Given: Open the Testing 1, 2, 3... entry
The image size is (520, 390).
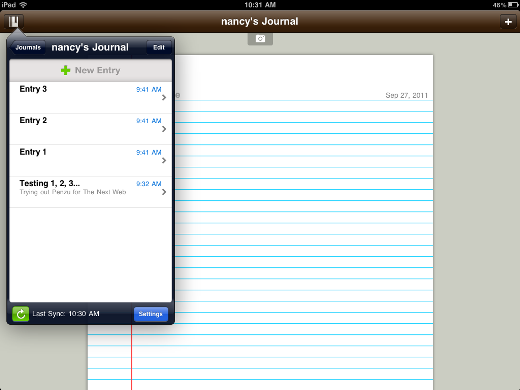Looking at the screenshot, I should 91,192.
